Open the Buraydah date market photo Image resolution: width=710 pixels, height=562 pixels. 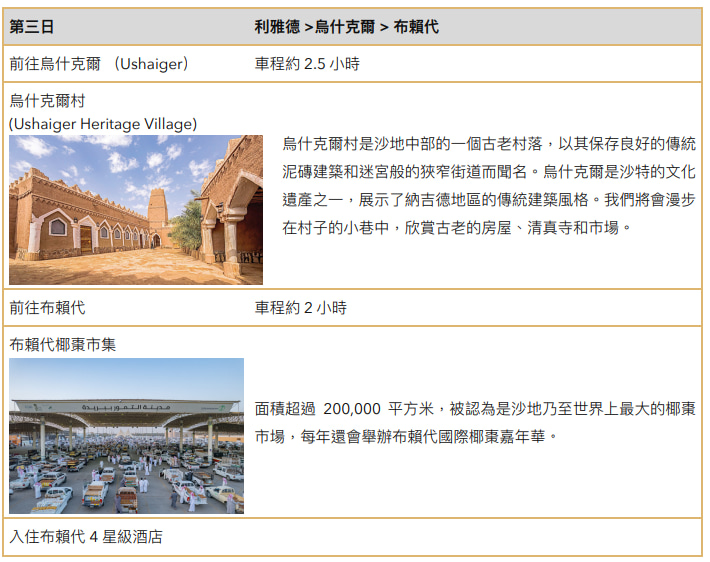(x=126, y=436)
